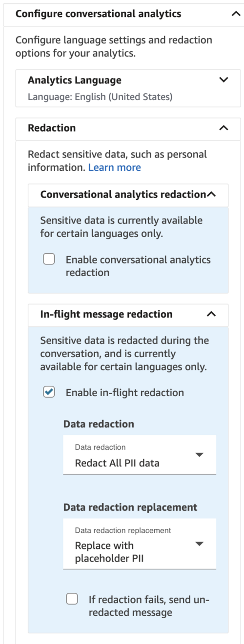Click the In-flight message redaction heading text
The width and height of the screenshot is (244, 644).
(106, 314)
